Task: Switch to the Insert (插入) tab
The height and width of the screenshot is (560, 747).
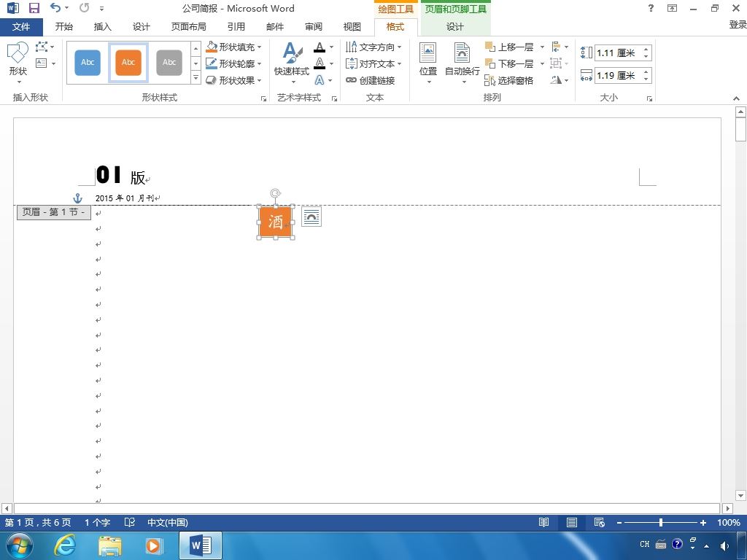Action: pyautogui.click(x=102, y=27)
